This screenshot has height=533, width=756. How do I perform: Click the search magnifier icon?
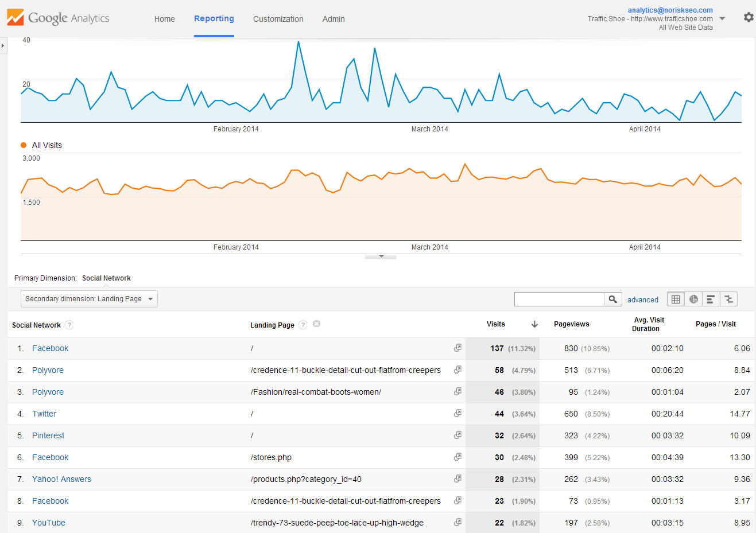click(612, 299)
